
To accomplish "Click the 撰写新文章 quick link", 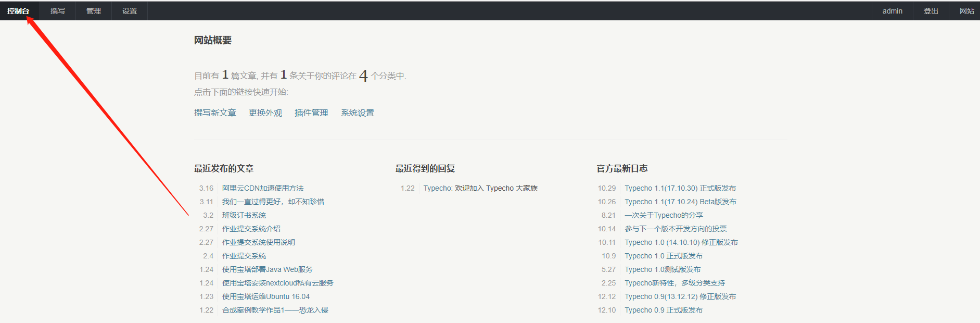I will [x=215, y=113].
